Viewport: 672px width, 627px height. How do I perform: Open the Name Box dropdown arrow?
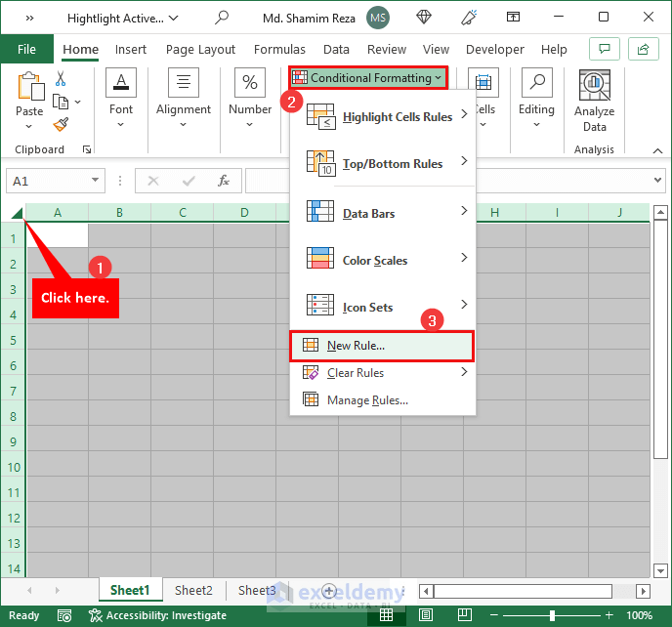(95, 181)
